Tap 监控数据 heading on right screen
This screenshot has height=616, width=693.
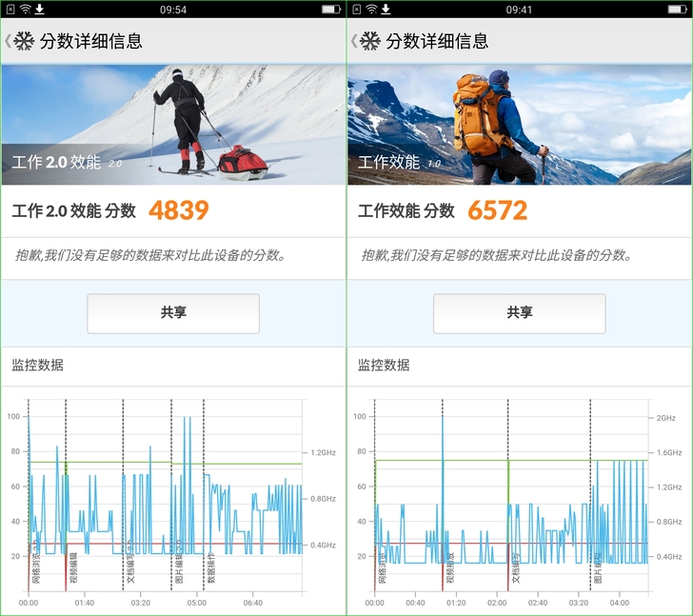[384, 365]
